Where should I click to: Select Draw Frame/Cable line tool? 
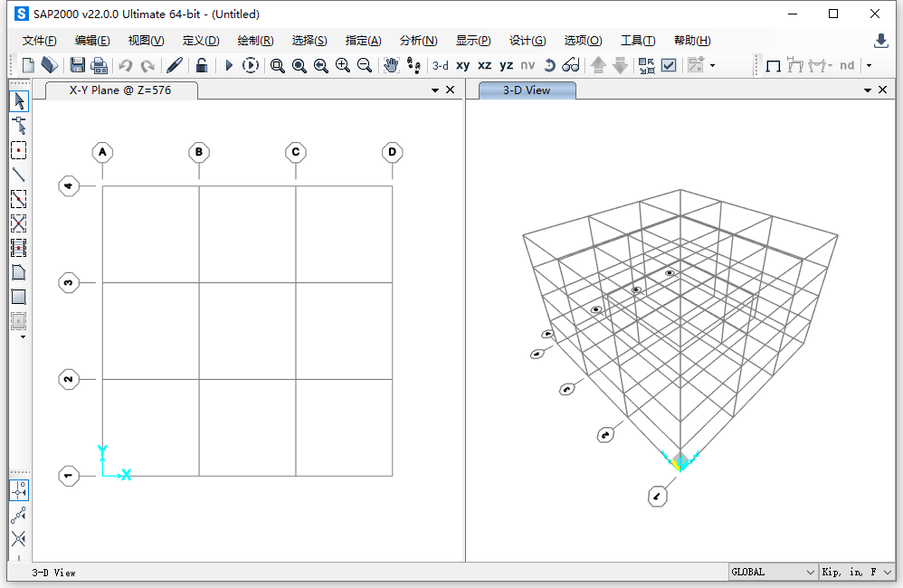click(x=18, y=175)
